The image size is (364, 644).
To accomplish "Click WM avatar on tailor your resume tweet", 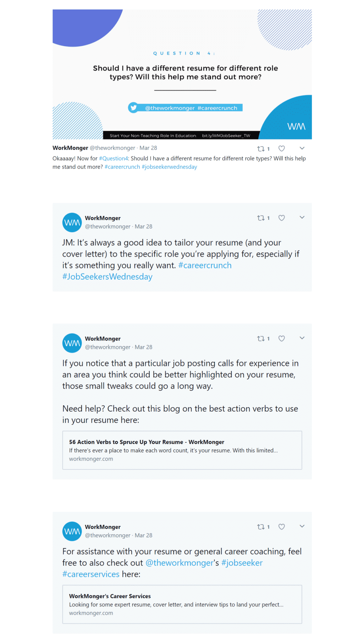I will [x=72, y=222].
